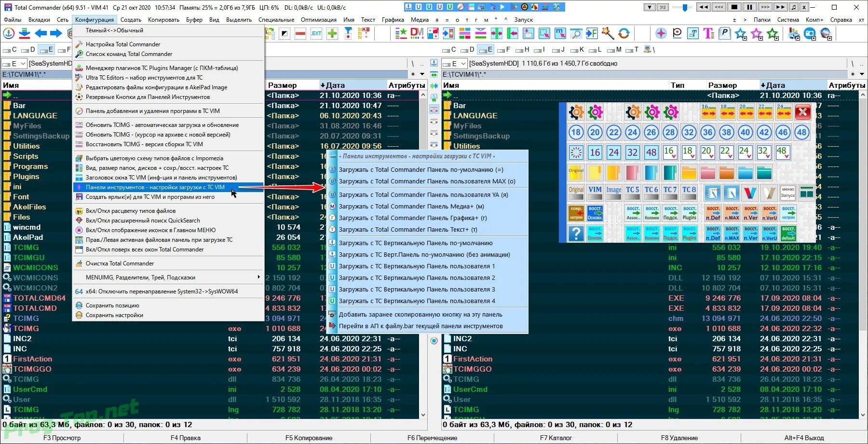This screenshot has height=444, width=868.
Task: Select 'Настройка Total Commander' menu entry
Action: tap(168, 44)
